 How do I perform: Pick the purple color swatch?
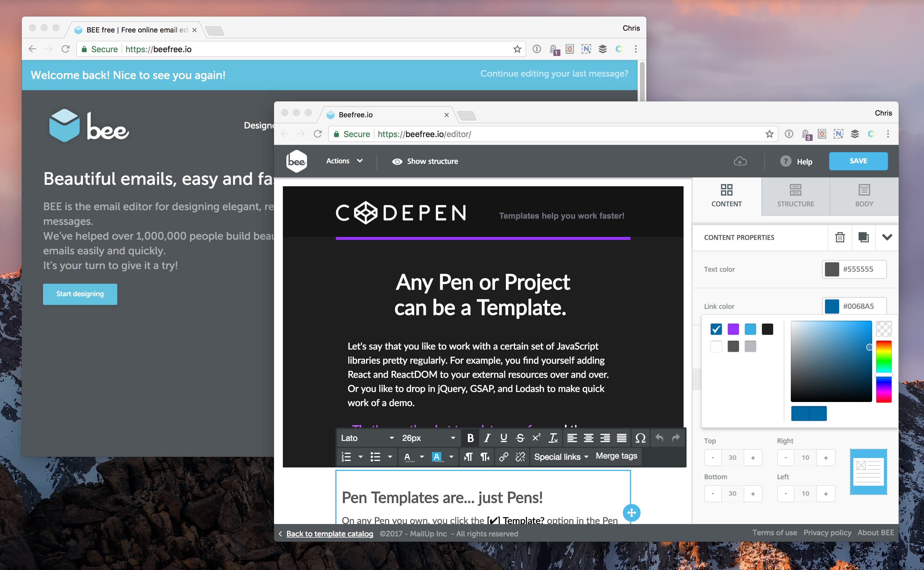pos(733,329)
